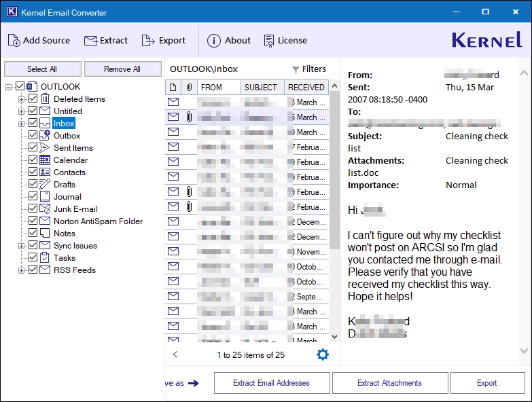The image size is (532, 402).
Task: Select the Tasks folder label
Action: [x=65, y=257]
